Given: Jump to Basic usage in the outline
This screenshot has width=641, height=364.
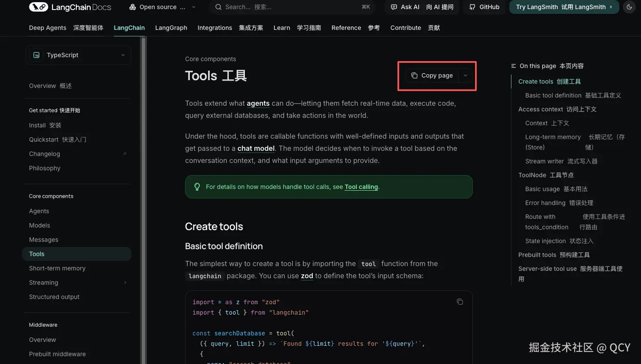Looking at the screenshot, I should pos(556,189).
